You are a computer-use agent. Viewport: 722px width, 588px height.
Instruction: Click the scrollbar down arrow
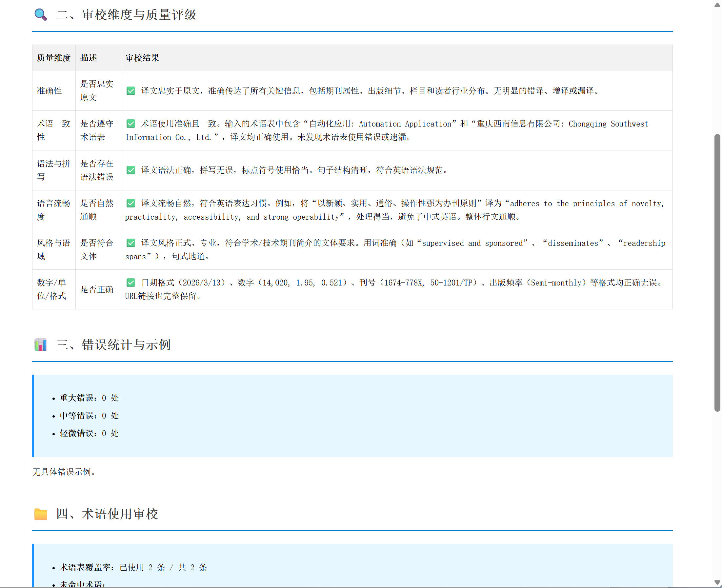(717, 582)
